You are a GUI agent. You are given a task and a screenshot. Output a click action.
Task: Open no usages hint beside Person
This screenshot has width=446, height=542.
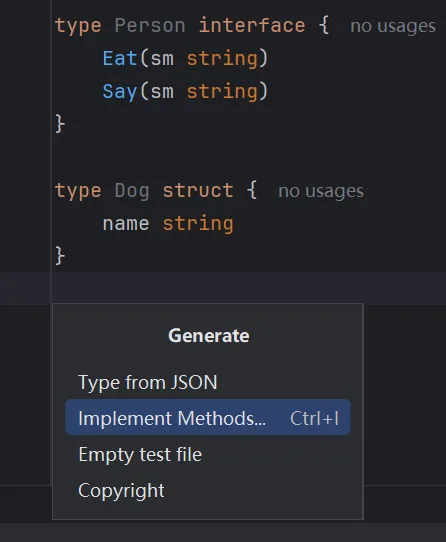pyautogui.click(x=393, y=26)
